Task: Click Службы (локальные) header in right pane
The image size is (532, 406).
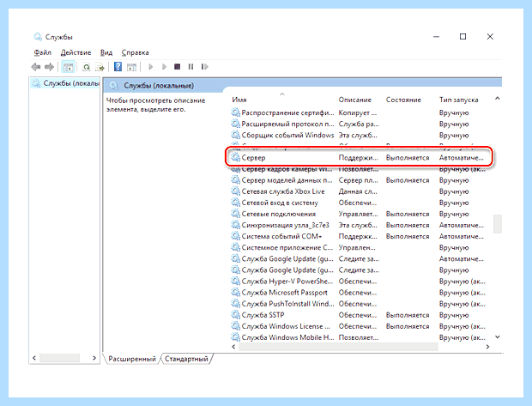Action: click(x=159, y=86)
